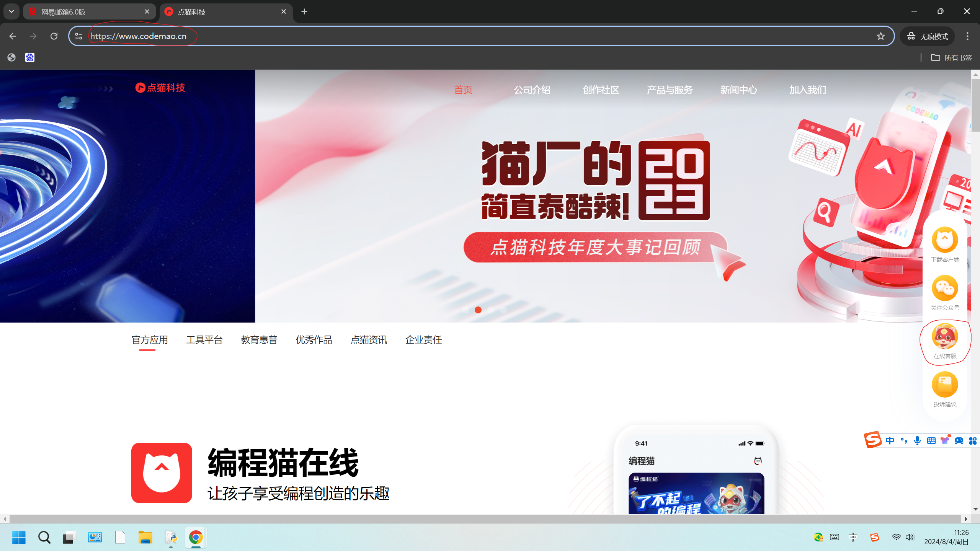View site information icon in address bar
This screenshot has width=980, height=551.
[x=79, y=36]
